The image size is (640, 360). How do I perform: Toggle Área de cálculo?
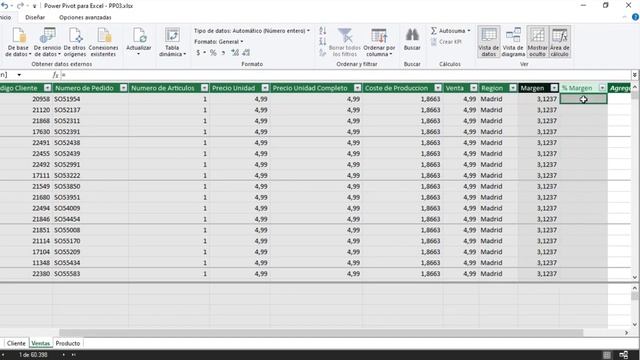tap(560, 42)
